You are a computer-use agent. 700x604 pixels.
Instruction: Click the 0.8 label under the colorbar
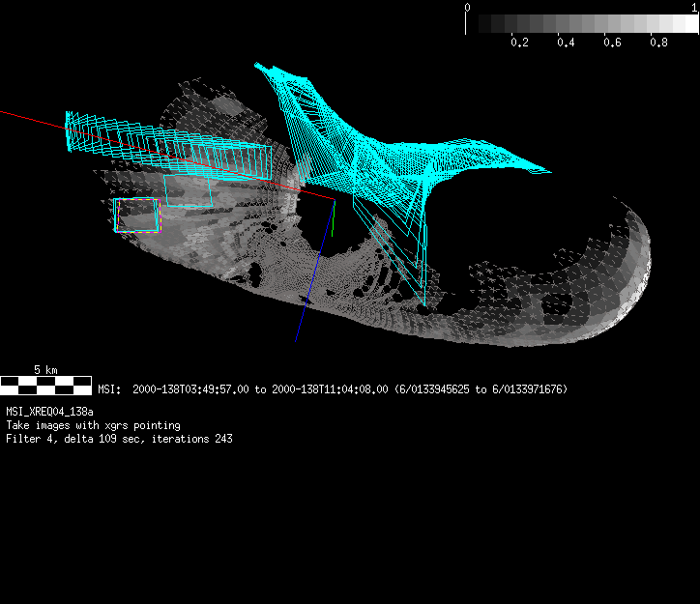658,43
